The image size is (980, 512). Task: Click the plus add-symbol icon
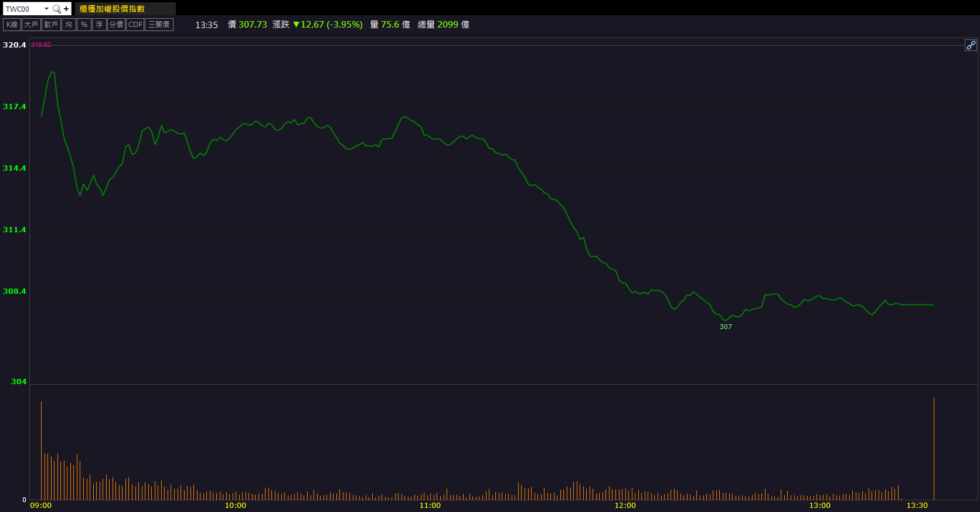(x=66, y=9)
